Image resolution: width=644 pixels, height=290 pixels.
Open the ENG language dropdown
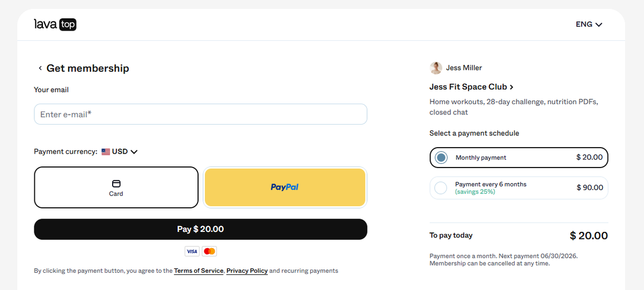[x=589, y=24]
